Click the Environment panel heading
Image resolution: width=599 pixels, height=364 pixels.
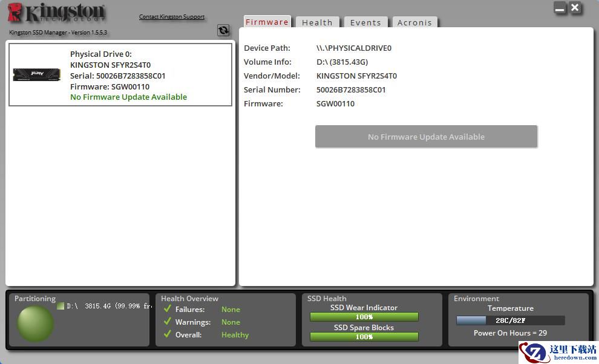coord(476,298)
